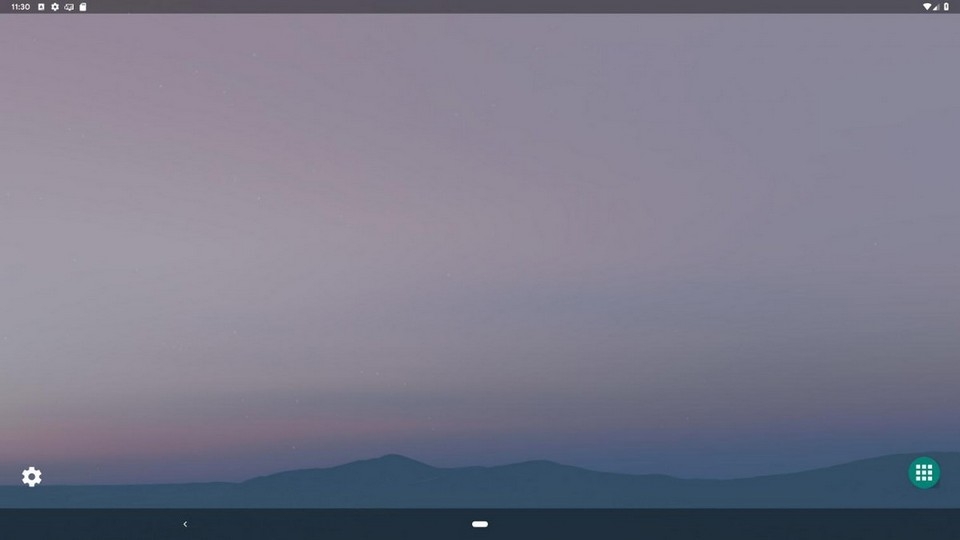This screenshot has height=540, width=960.
Task: Click the small gear notification icon in status bar
Action: [x=55, y=7]
